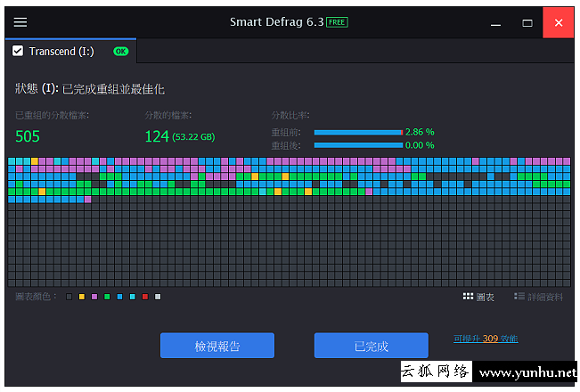Minimize the Smart Defrag window
This screenshot has width=580, height=392.
click(x=495, y=23)
